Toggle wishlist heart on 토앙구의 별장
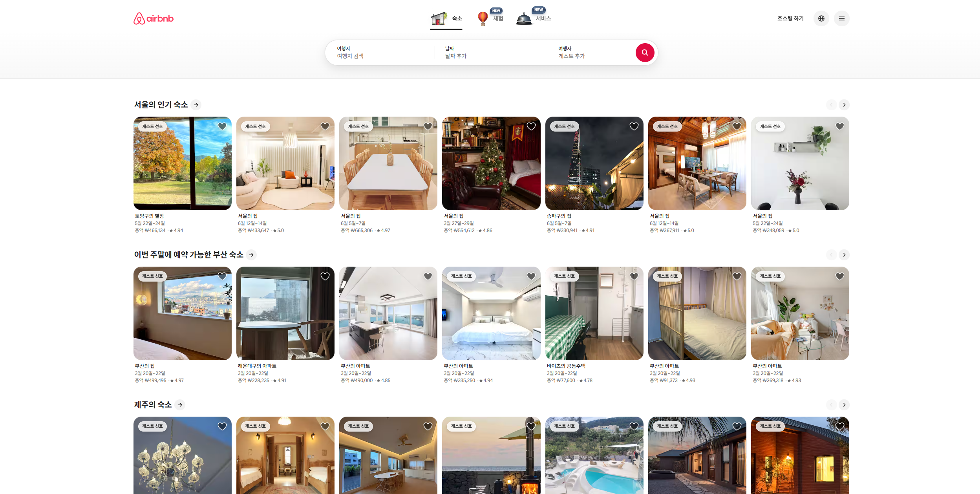Image resolution: width=980 pixels, height=494 pixels. click(222, 126)
